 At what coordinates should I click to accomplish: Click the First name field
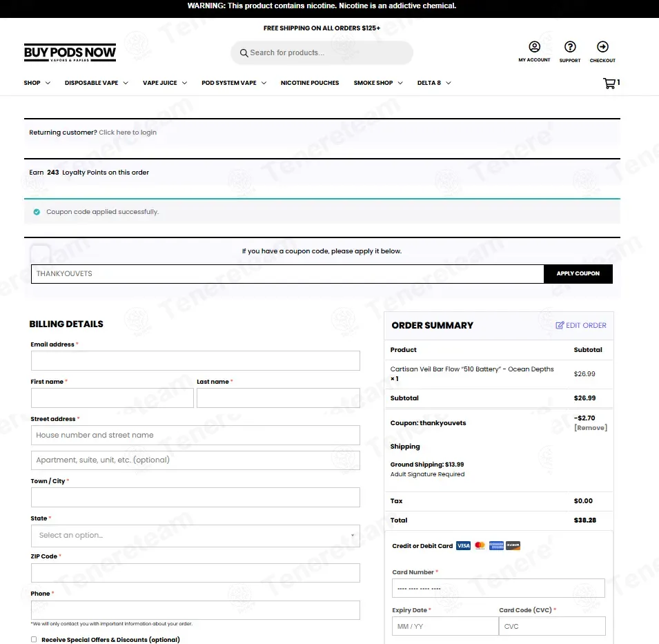(112, 398)
